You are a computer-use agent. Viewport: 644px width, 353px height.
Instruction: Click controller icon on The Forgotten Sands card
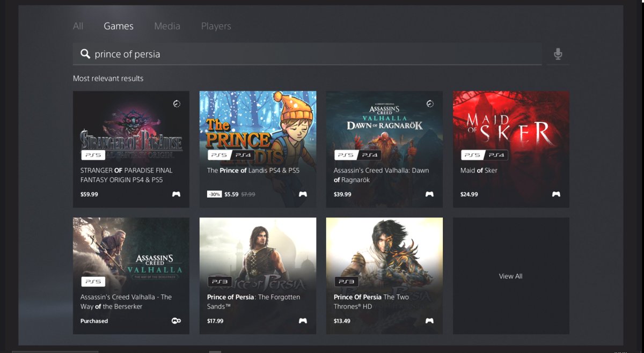(303, 321)
